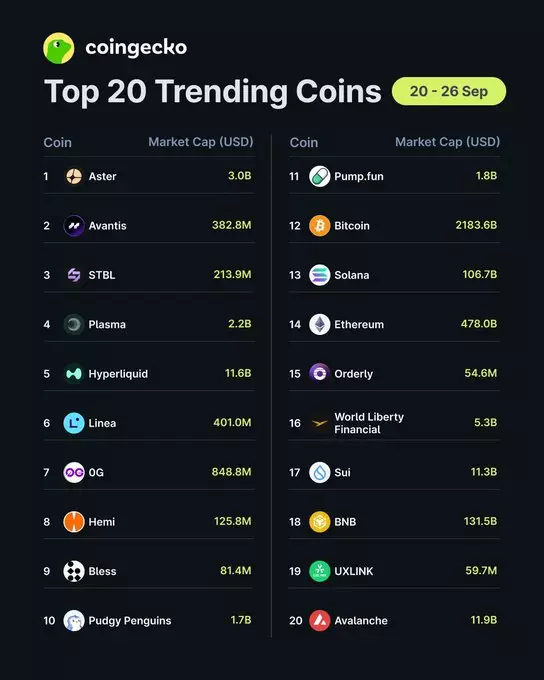
Task: Click the left Market Cap (USD) header
Action: (201, 142)
